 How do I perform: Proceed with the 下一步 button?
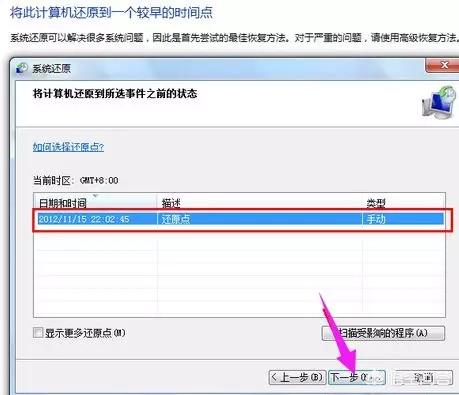tap(357, 377)
